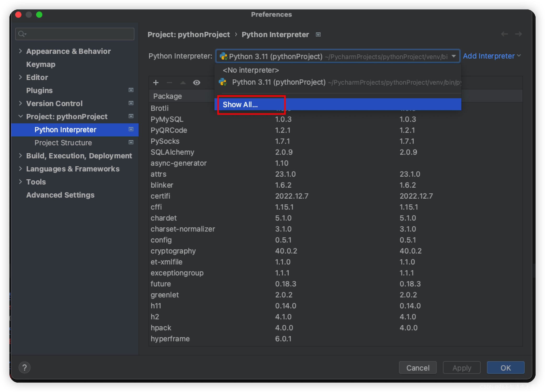Click the settings search field
545x392 pixels.
pyautogui.click(x=75, y=34)
